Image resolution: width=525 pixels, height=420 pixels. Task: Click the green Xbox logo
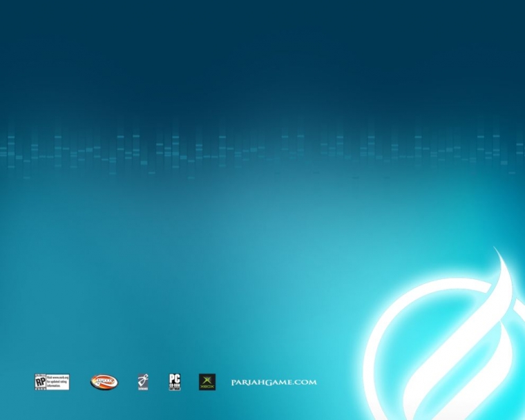(207, 382)
